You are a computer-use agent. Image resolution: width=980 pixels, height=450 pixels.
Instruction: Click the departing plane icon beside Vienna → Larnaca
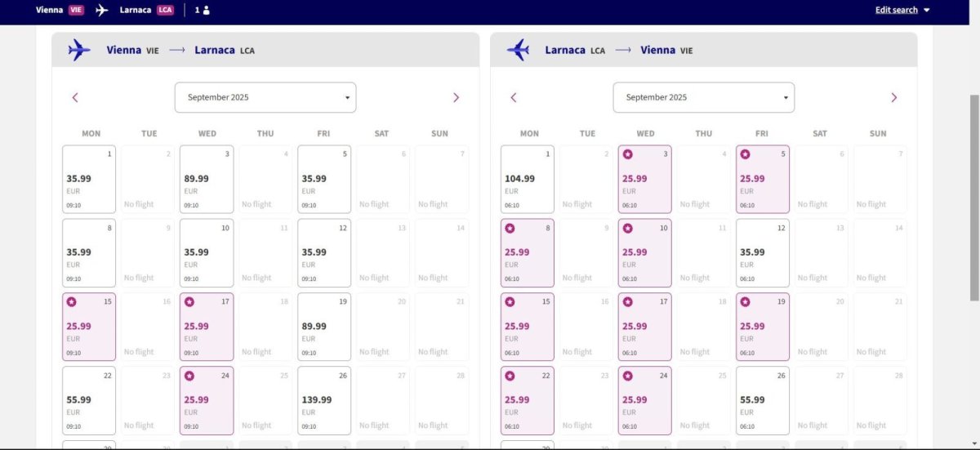tap(79, 50)
